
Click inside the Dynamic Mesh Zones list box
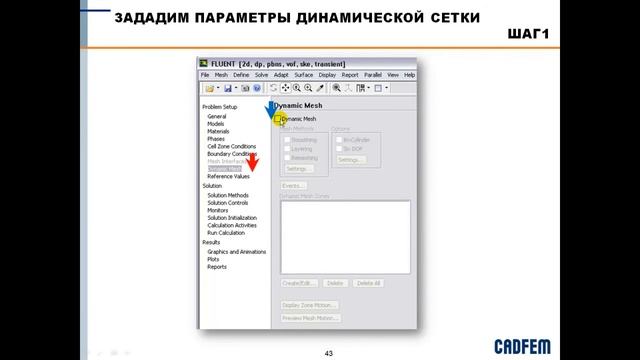tap(345, 237)
